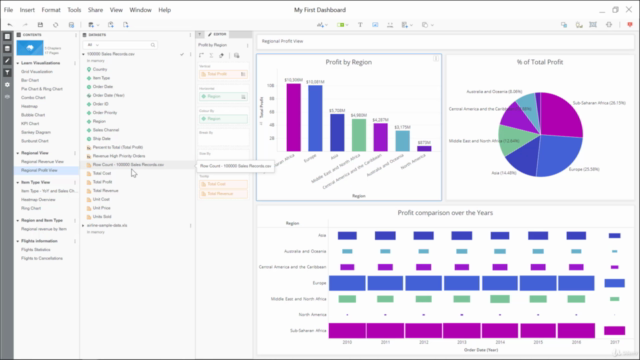Open the Share menu
The height and width of the screenshot is (360, 640).
point(95,10)
